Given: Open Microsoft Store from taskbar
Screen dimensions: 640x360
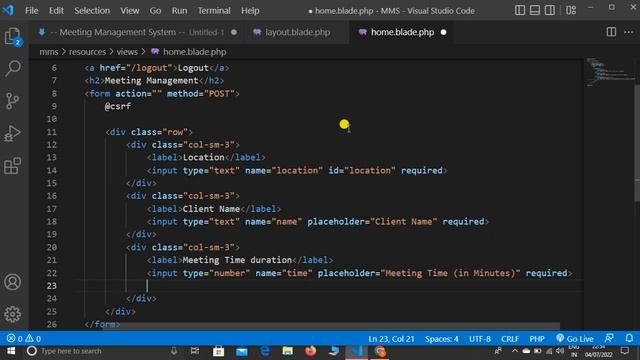Looking at the screenshot, I should pos(218,351).
